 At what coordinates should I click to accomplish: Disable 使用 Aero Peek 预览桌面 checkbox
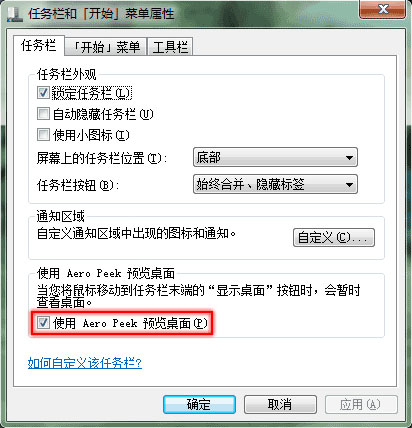(x=43, y=323)
